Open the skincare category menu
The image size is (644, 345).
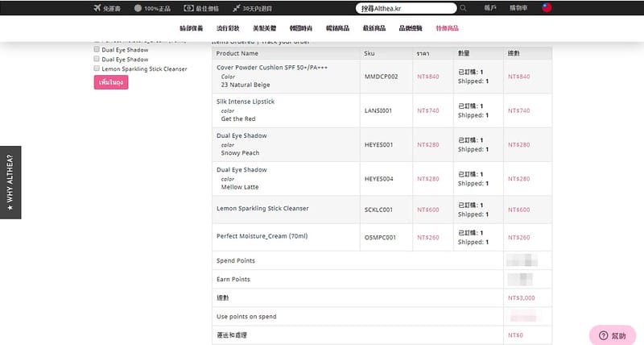point(192,28)
